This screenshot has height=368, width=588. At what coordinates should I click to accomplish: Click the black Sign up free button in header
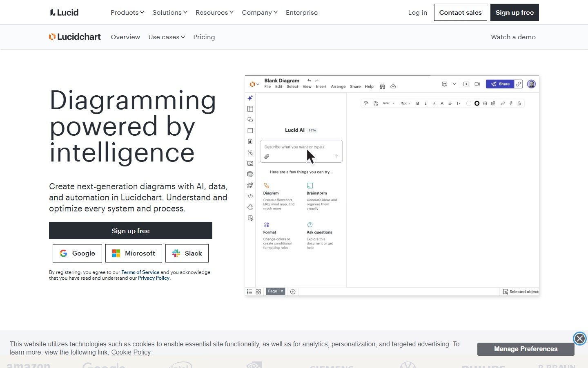pyautogui.click(x=514, y=12)
